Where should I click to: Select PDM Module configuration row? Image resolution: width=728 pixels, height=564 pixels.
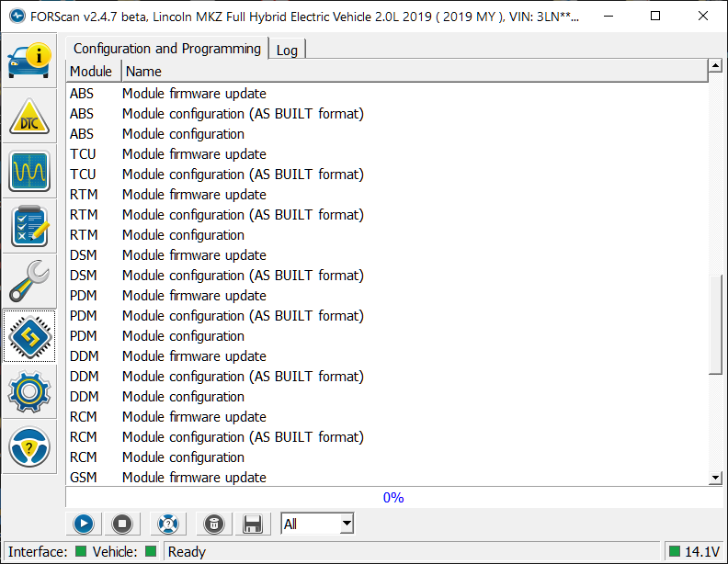click(387, 336)
